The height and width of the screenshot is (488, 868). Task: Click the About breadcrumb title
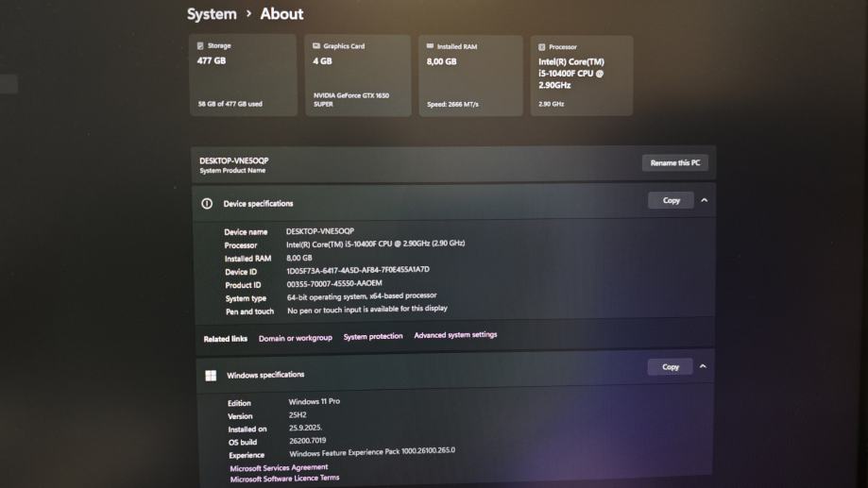coord(281,14)
